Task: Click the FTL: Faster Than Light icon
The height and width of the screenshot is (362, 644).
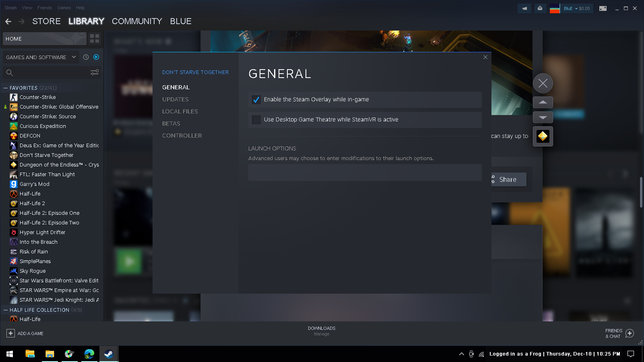Action: click(x=14, y=175)
